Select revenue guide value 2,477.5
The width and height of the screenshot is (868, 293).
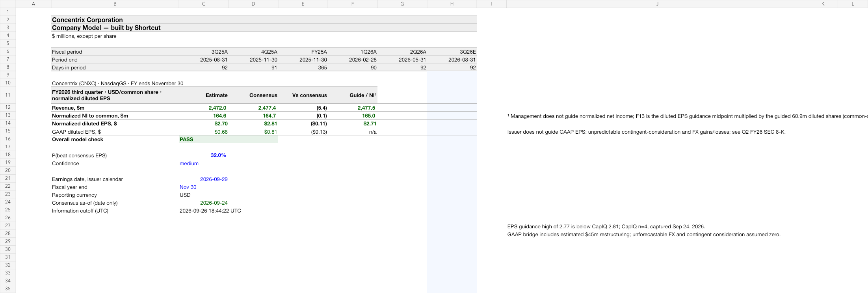coord(353,108)
